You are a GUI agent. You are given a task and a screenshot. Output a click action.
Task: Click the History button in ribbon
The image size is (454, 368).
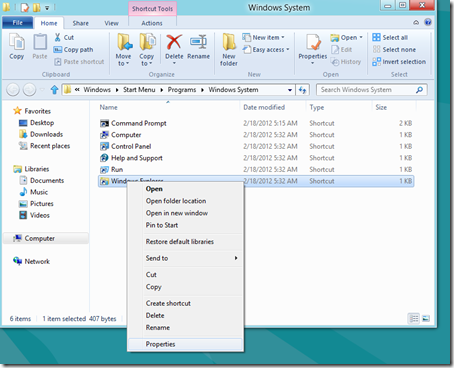[346, 62]
